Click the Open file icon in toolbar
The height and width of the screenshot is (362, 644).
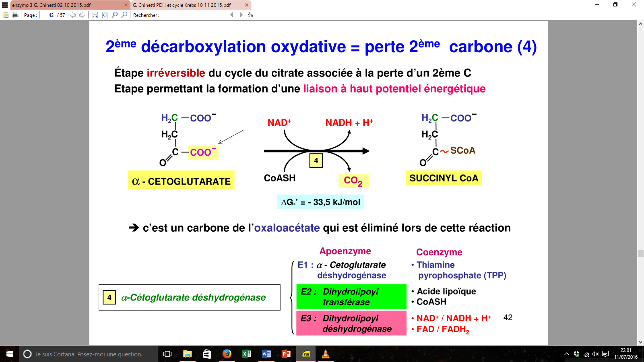tap(6, 15)
